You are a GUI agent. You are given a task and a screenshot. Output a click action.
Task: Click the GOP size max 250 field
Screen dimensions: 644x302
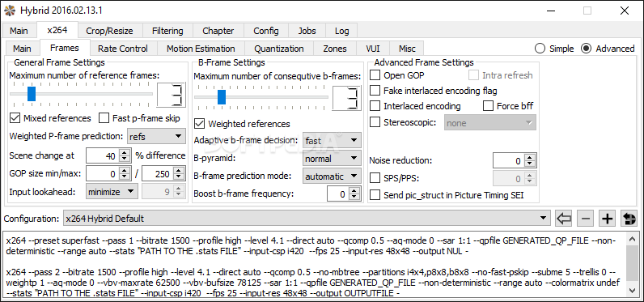(157, 174)
